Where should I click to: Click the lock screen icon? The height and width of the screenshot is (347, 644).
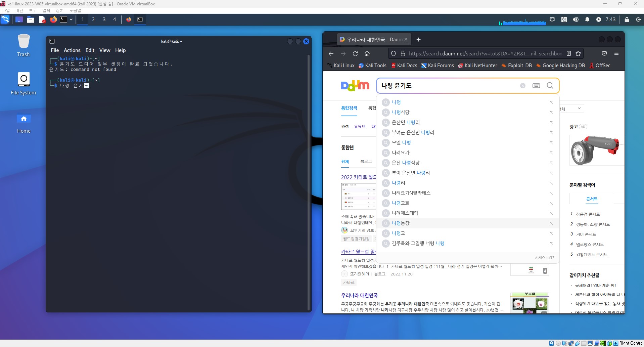click(x=627, y=19)
